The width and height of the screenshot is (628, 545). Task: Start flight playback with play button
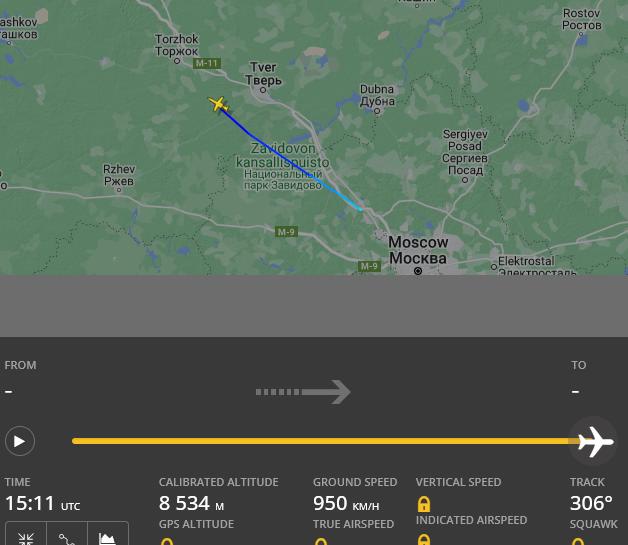(x=20, y=441)
